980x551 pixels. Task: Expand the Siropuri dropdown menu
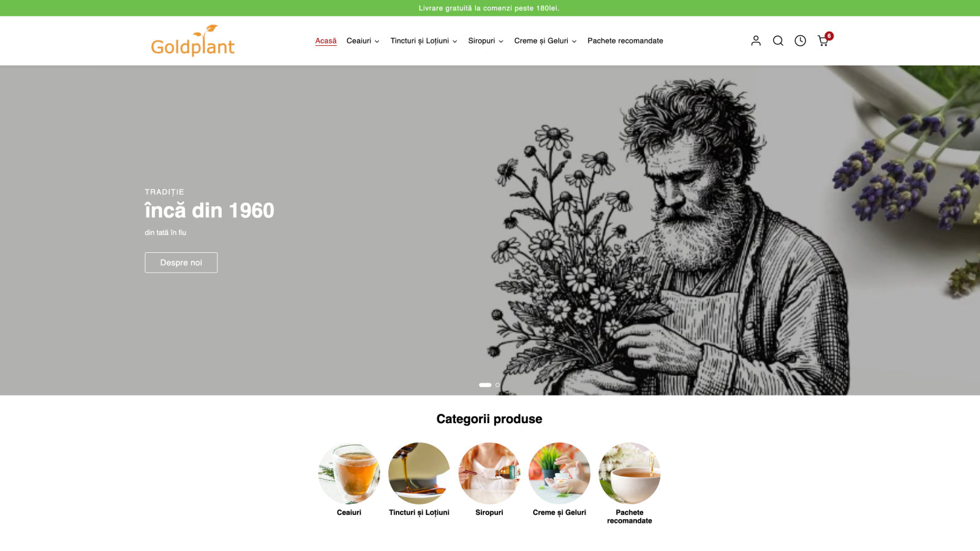pos(486,41)
